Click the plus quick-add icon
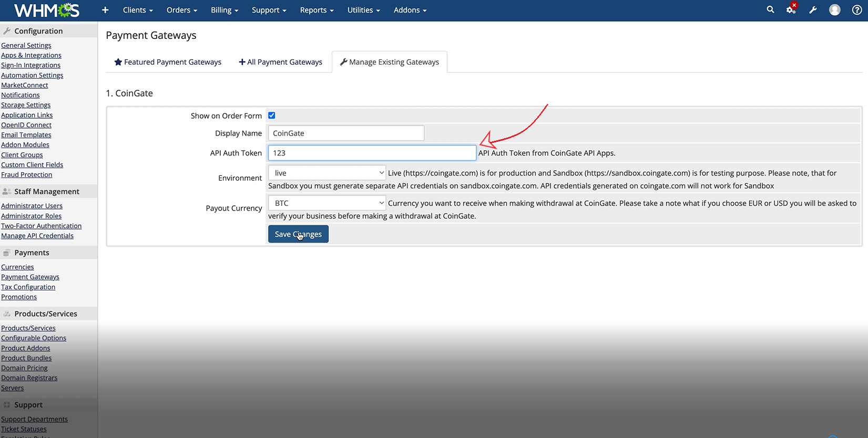The width and height of the screenshot is (868, 438). click(105, 10)
